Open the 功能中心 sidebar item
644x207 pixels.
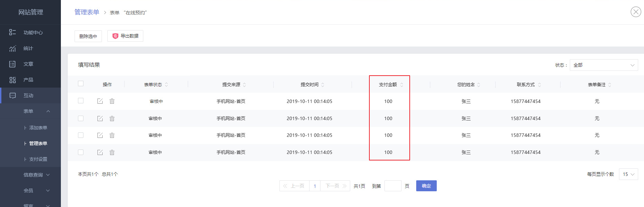33,33
